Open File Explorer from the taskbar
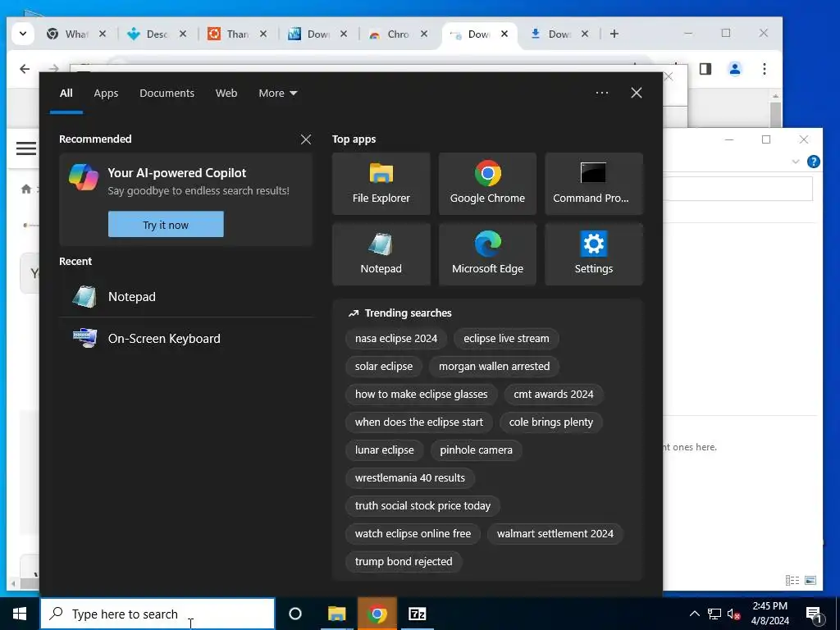Image resolution: width=840 pixels, height=630 pixels. pyautogui.click(x=337, y=614)
